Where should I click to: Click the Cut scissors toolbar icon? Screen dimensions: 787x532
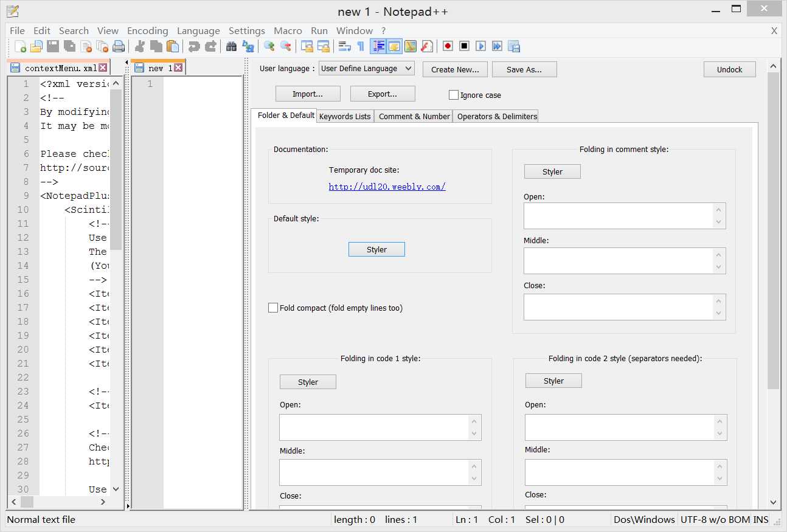[x=140, y=46]
